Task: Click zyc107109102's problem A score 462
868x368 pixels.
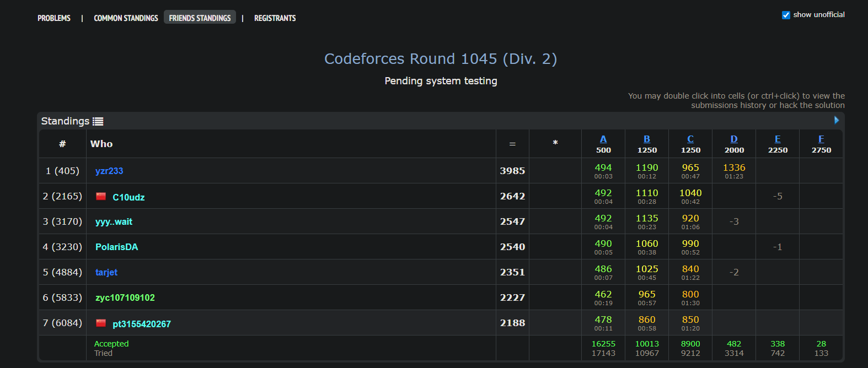Action: [603, 294]
